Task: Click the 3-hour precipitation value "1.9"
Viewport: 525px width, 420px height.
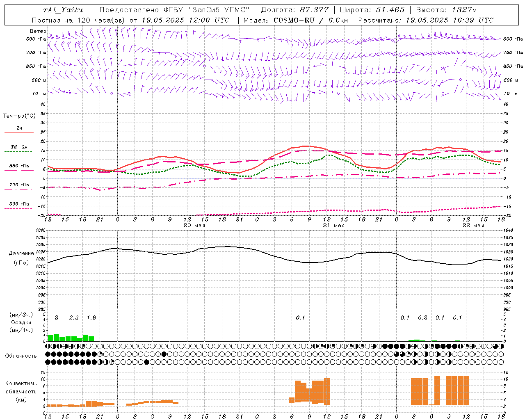Action: click(91, 318)
